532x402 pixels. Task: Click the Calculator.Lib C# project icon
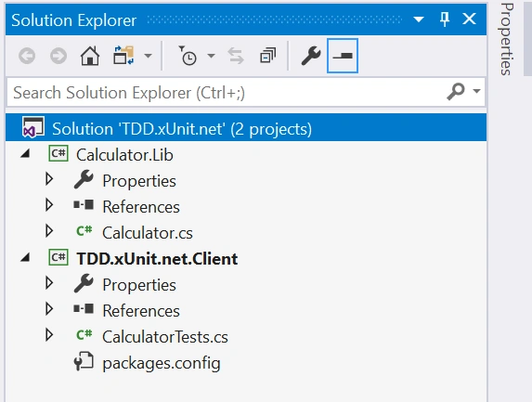tap(58, 153)
